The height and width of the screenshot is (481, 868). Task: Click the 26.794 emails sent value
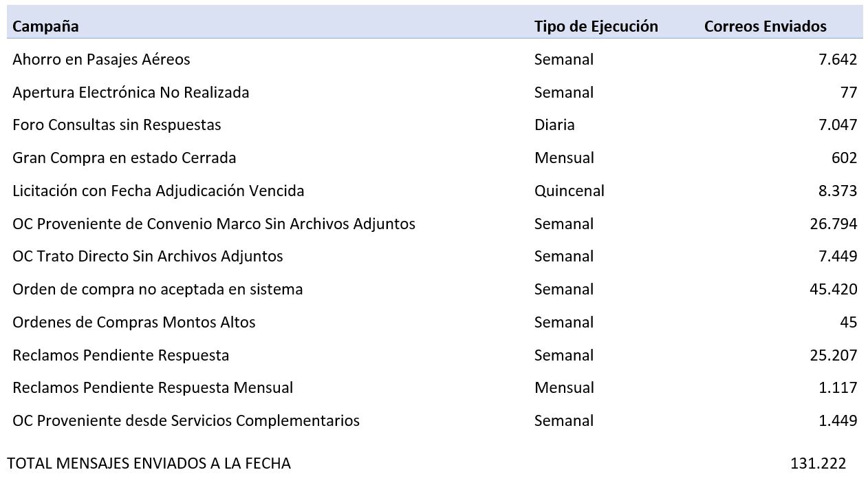(834, 224)
